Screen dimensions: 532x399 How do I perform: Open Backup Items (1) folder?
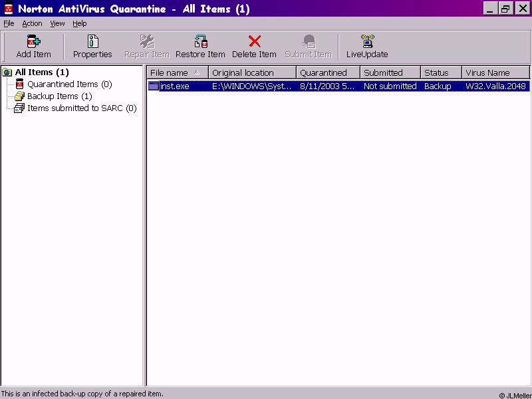pyautogui.click(x=59, y=96)
